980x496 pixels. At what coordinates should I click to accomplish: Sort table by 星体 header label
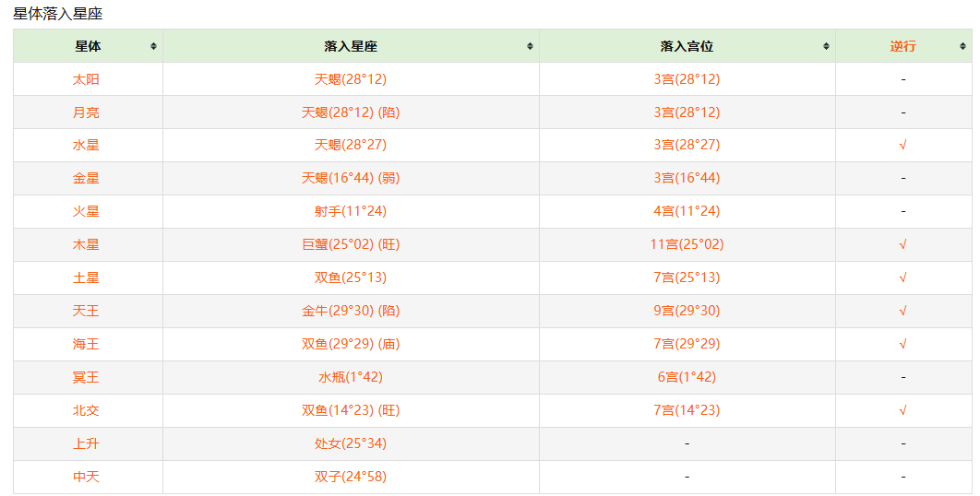click(88, 46)
